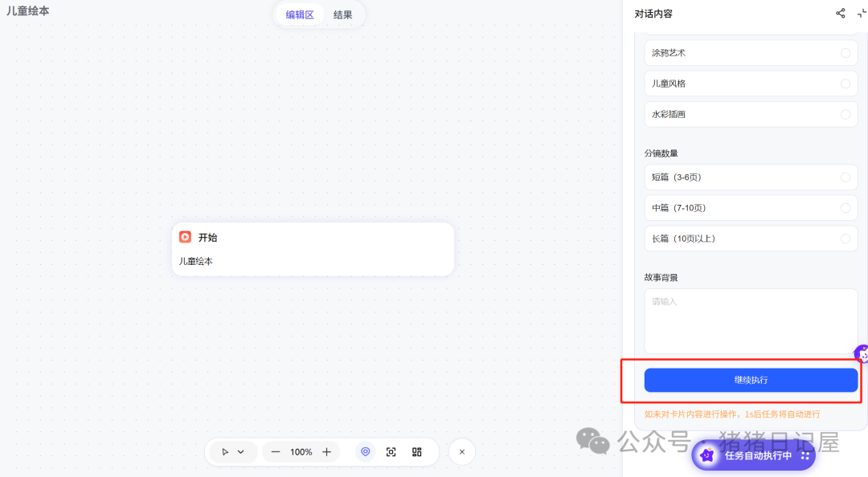Switch to the 结果 tab
This screenshot has height=477, width=868.
(343, 14)
